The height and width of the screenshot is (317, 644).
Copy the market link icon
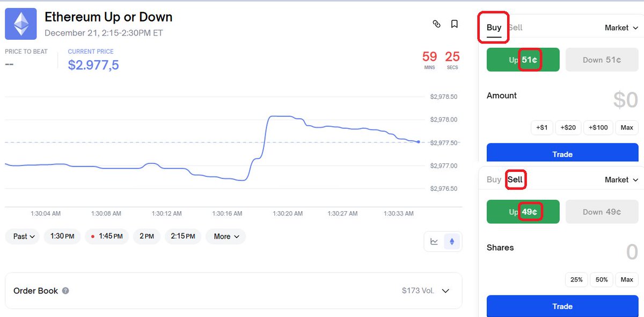[x=436, y=24]
